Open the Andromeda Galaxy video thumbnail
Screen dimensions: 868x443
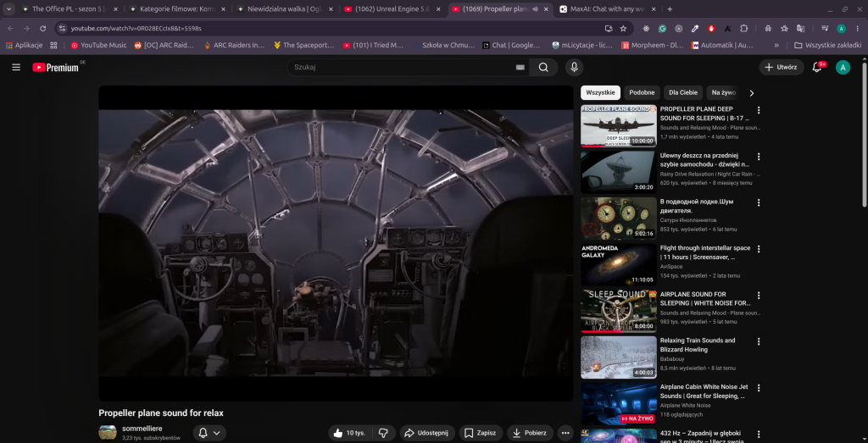pyautogui.click(x=618, y=265)
